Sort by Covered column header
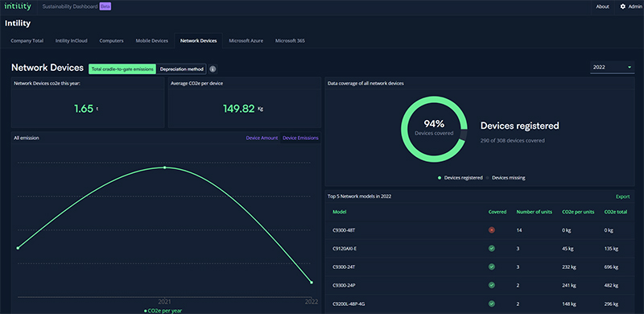This screenshot has width=644, height=314. pyautogui.click(x=497, y=212)
